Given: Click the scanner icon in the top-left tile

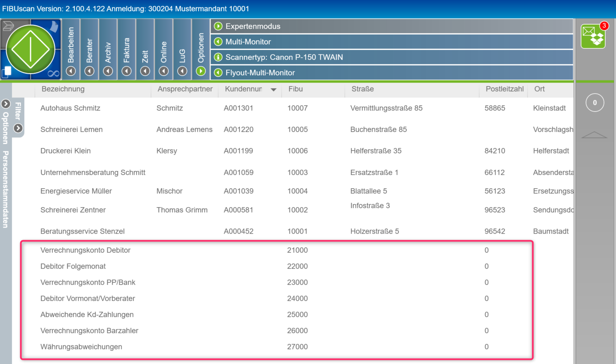Looking at the screenshot, I should 8,26.
